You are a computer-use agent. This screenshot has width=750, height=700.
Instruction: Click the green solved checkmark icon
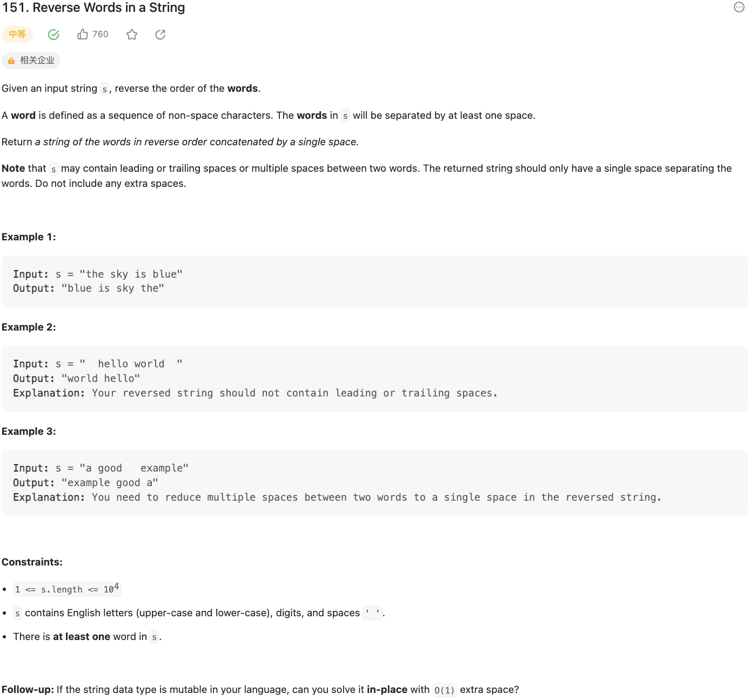click(x=53, y=35)
